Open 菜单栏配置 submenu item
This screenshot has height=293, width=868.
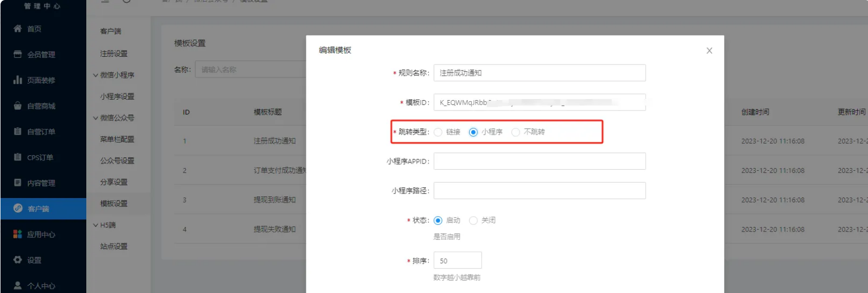click(117, 139)
